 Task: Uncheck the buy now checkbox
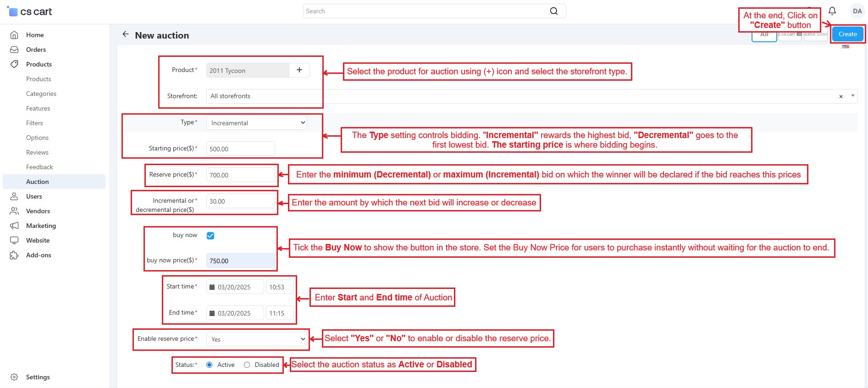tap(210, 236)
